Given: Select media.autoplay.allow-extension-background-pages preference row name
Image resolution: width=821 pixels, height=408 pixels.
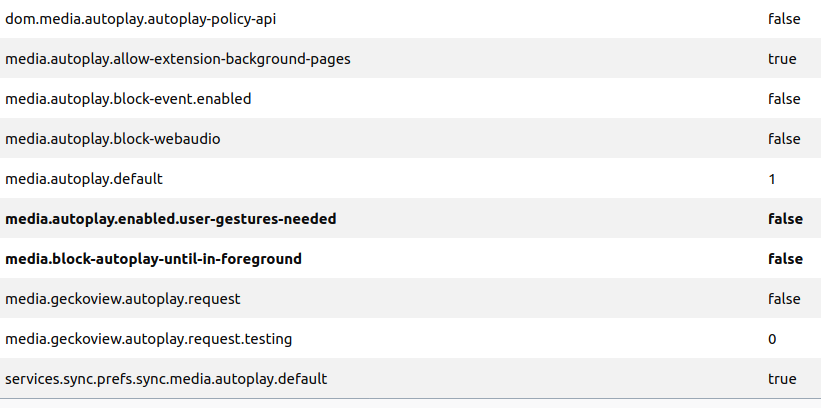Looking at the screenshot, I should point(178,59).
